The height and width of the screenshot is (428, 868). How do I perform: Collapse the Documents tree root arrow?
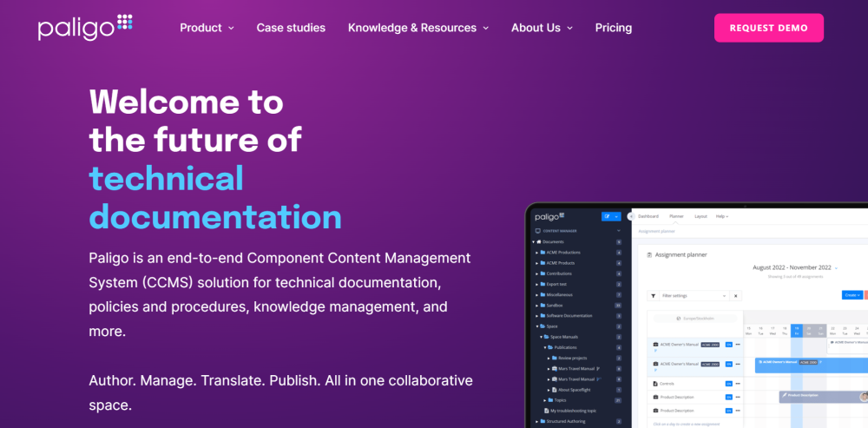(x=534, y=242)
